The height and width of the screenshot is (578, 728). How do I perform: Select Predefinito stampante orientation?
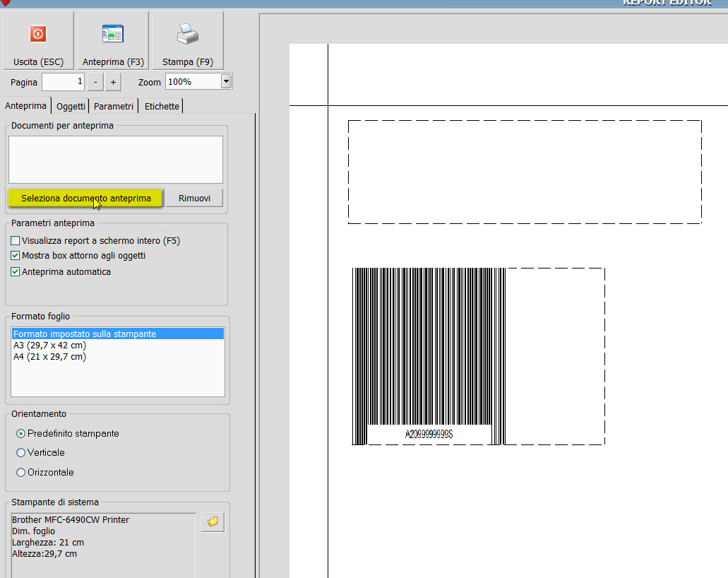[x=21, y=434]
